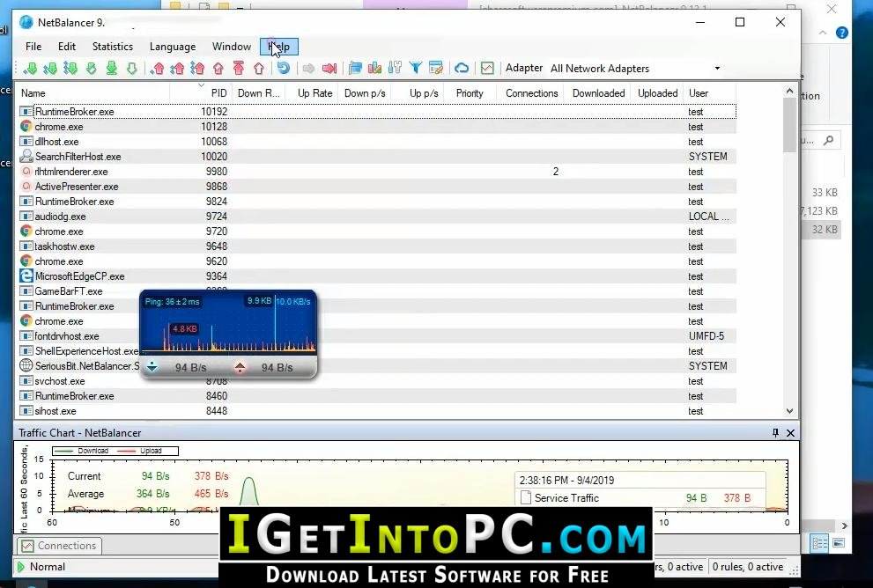Sort process list by Name column
The width and height of the screenshot is (873, 588).
point(93,93)
